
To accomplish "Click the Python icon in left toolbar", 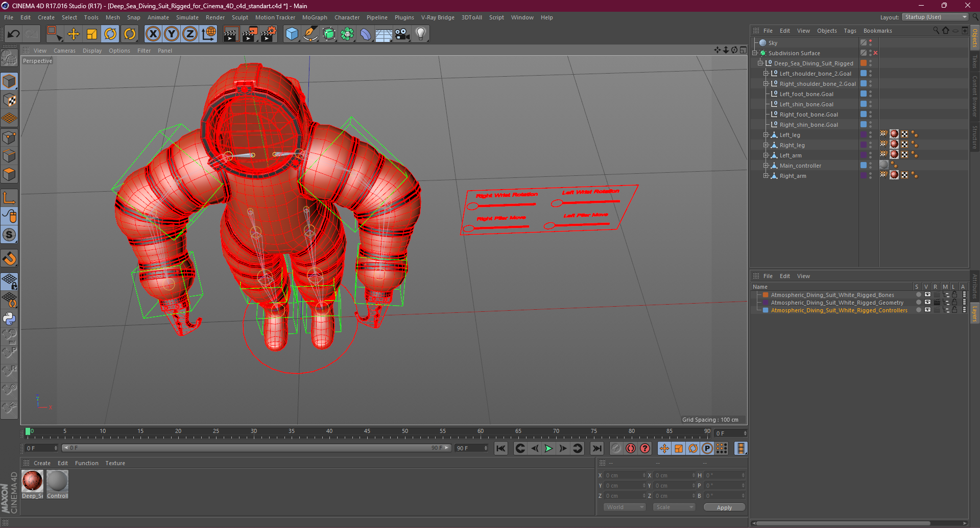I will click(9, 318).
